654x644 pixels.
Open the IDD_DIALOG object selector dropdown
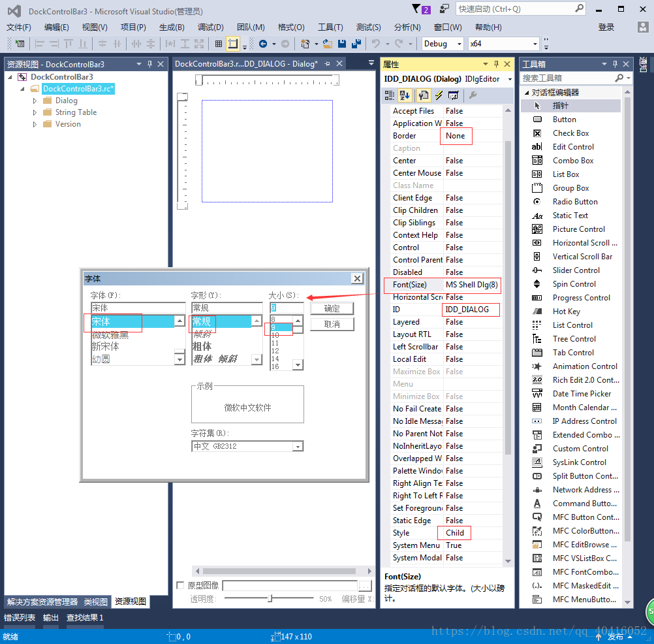(510, 79)
